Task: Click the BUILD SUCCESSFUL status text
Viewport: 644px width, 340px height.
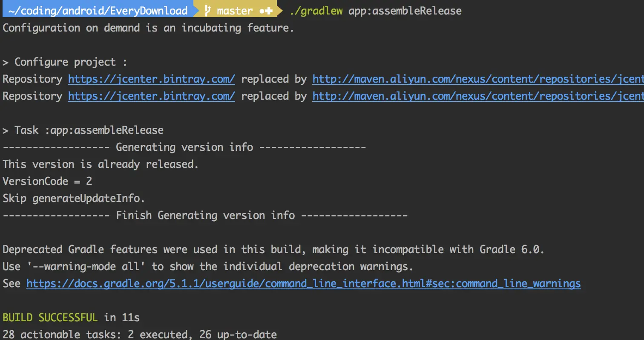Action: [50, 317]
